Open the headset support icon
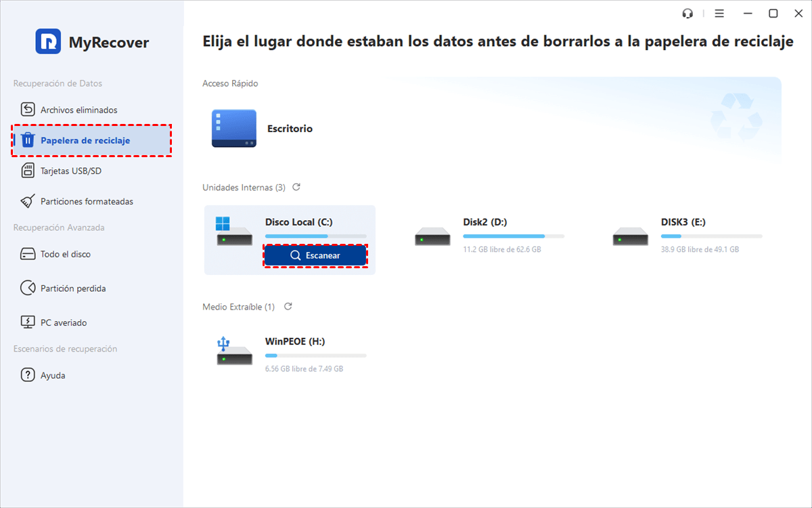Screen dimensions: 812x508 pyautogui.click(x=688, y=14)
